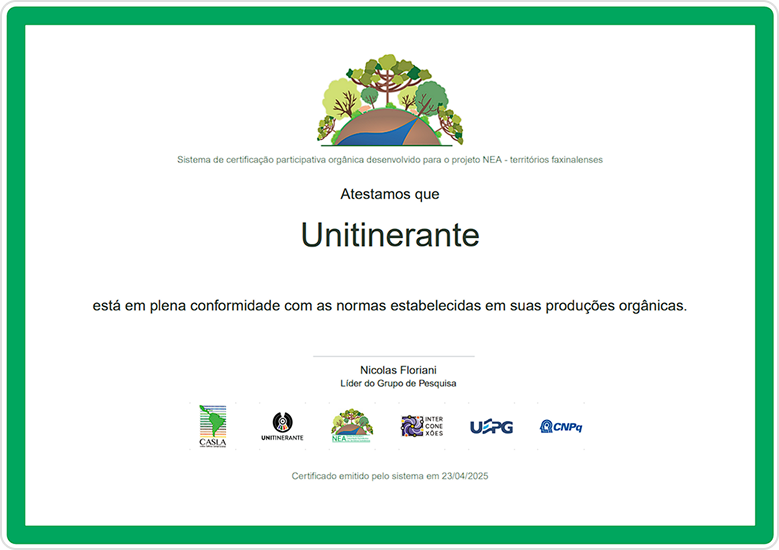Click the CNPq logo
Screen dimensions: 779x550
click(x=561, y=426)
